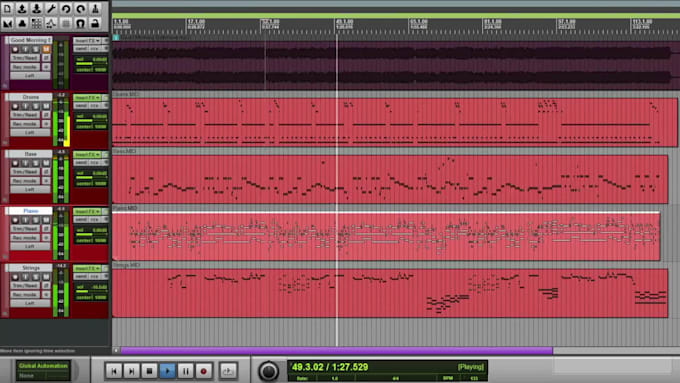Image resolution: width=680 pixels, height=383 pixels.
Task: Jump to project start with the transport button
Action: click(x=114, y=371)
